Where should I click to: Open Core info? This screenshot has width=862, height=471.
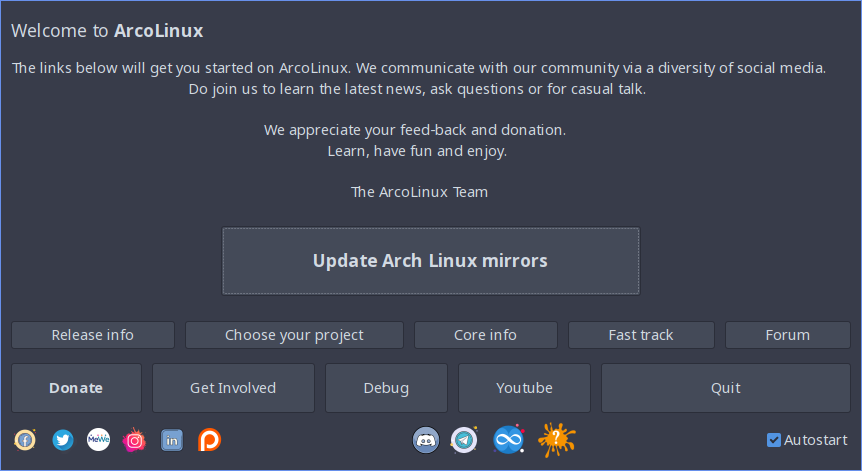coord(485,335)
